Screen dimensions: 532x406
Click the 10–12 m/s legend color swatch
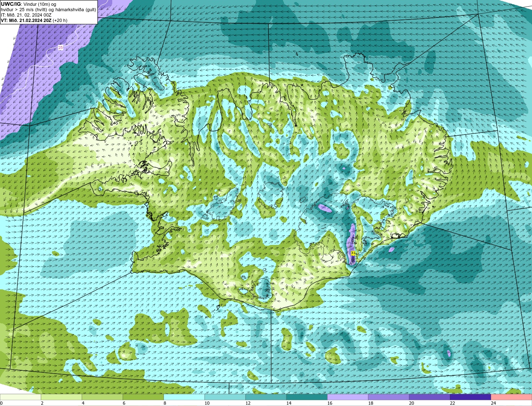(225, 397)
